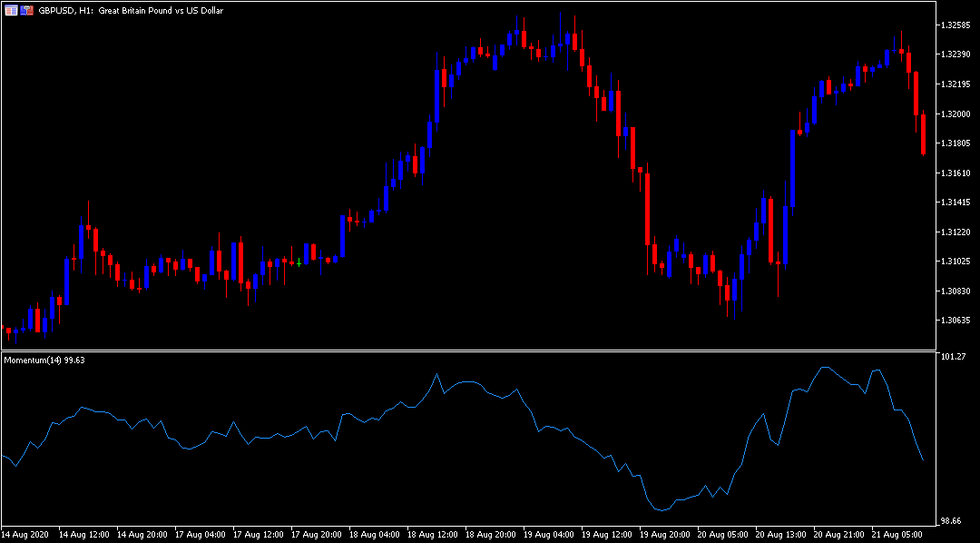Screen dimensions: 980x543
Task: Click the 1.30635 price scale label
Action: (955, 321)
